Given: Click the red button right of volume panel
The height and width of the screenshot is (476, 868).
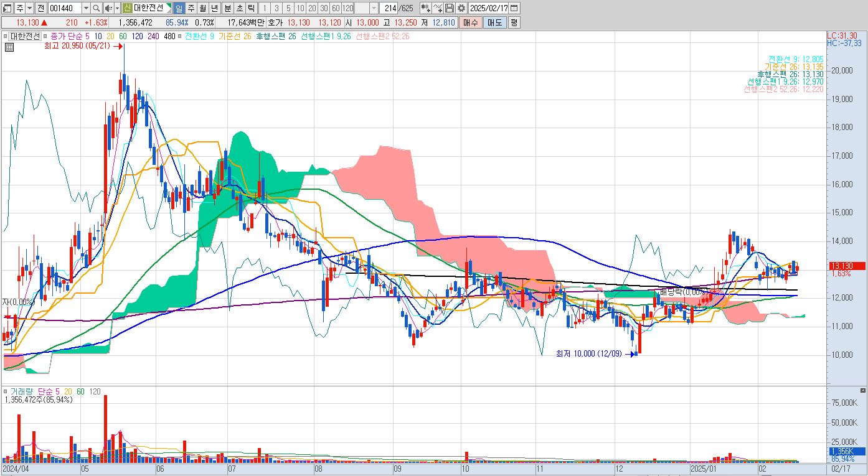Looking at the screenshot, I should click(x=862, y=390).
